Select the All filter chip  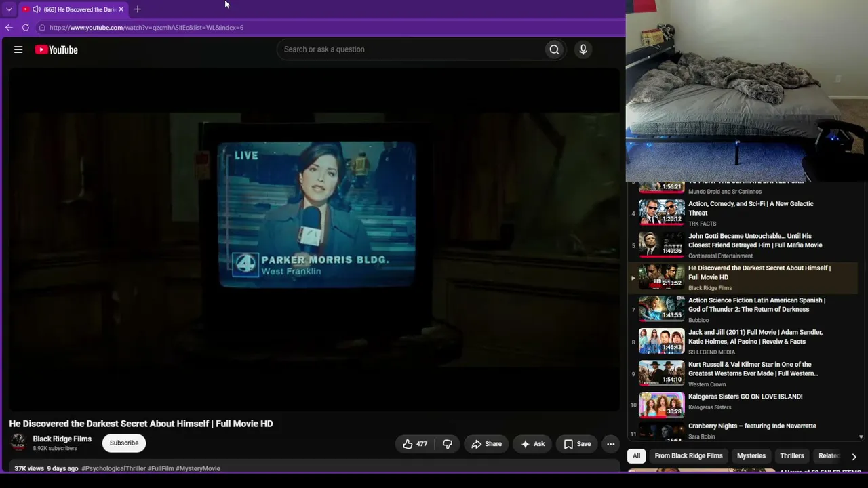coord(636,456)
